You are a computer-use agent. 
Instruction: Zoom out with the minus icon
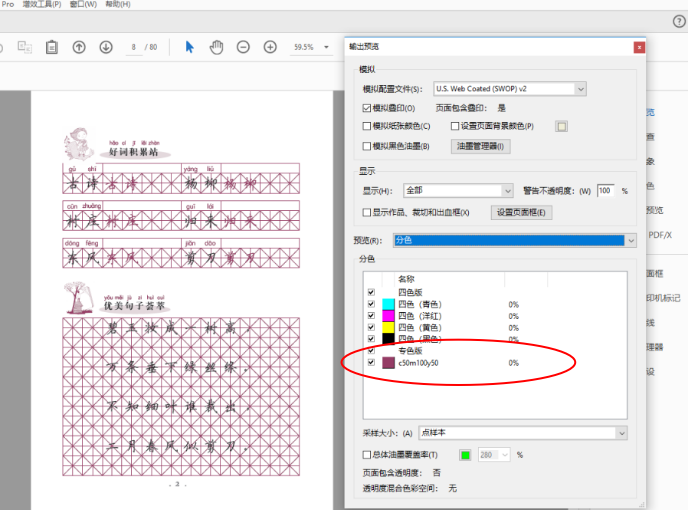pos(243,47)
